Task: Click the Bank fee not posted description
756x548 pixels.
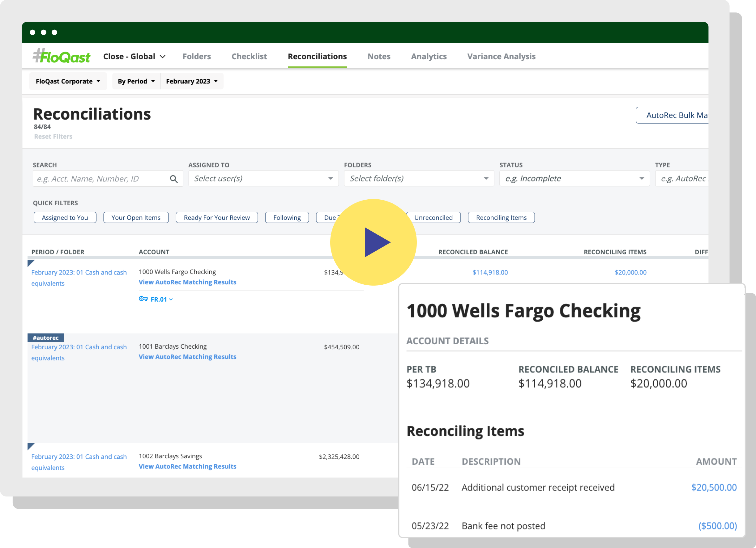Action: (x=503, y=526)
